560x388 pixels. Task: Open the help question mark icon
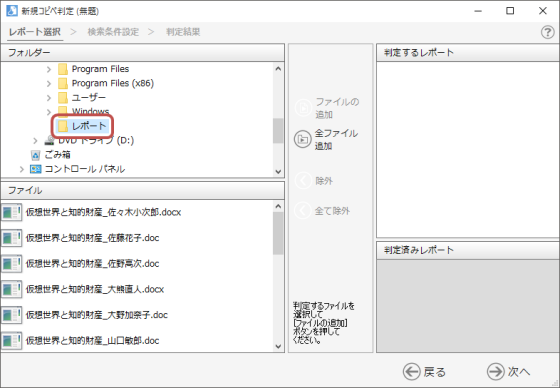(x=547, y=32)
